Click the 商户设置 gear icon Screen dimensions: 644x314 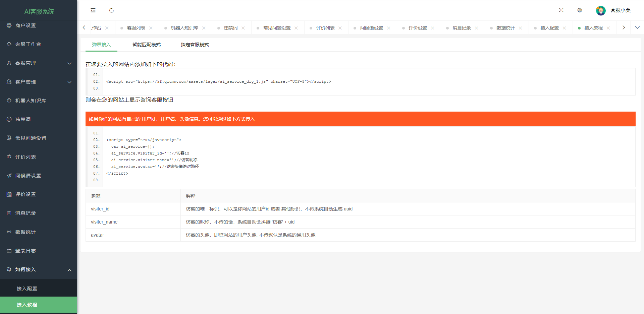click(x=9, y=25)
